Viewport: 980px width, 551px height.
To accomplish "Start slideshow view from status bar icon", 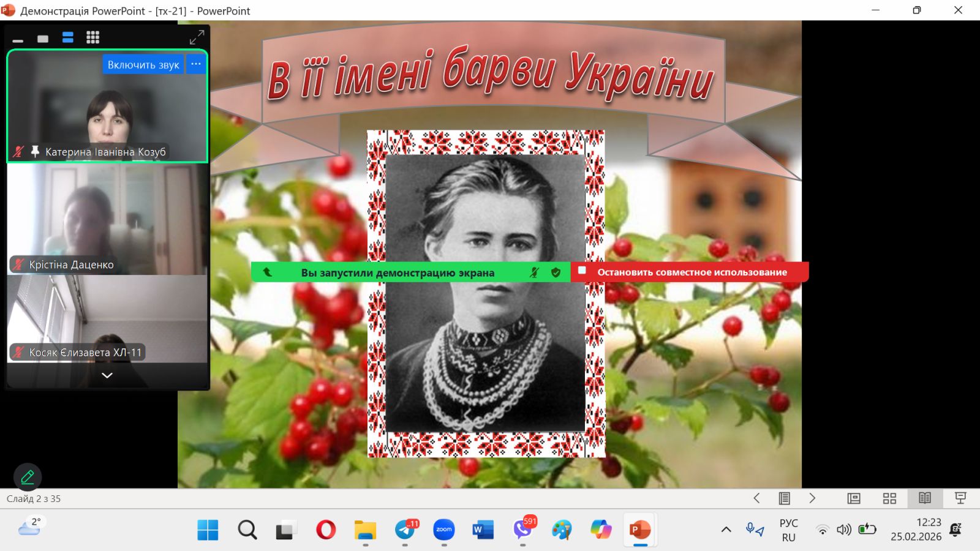I will [960, 498].
